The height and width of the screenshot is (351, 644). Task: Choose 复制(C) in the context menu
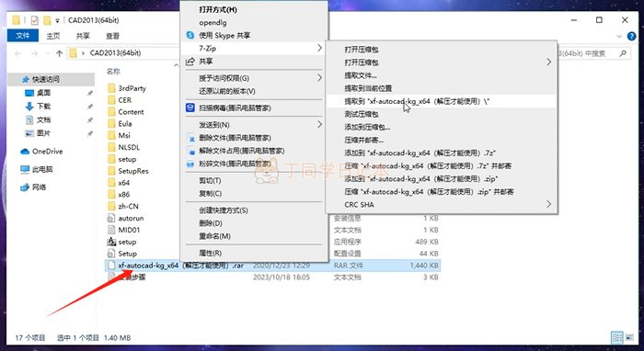click(255, 194)
